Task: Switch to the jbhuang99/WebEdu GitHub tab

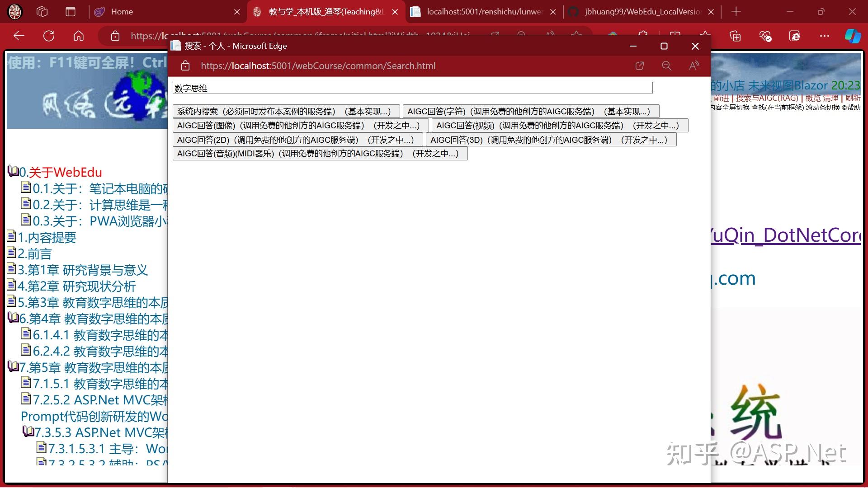Action: point(642,11)
